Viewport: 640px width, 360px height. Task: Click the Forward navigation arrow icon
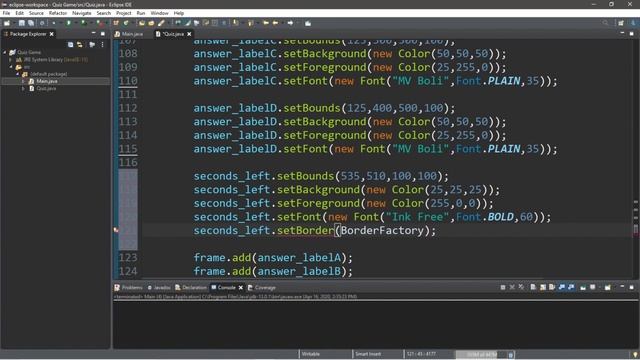coord(290,23)
